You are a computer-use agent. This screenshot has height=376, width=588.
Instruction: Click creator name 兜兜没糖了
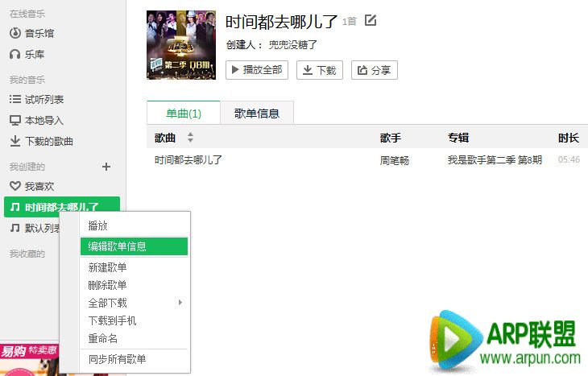tap(293, 45)
